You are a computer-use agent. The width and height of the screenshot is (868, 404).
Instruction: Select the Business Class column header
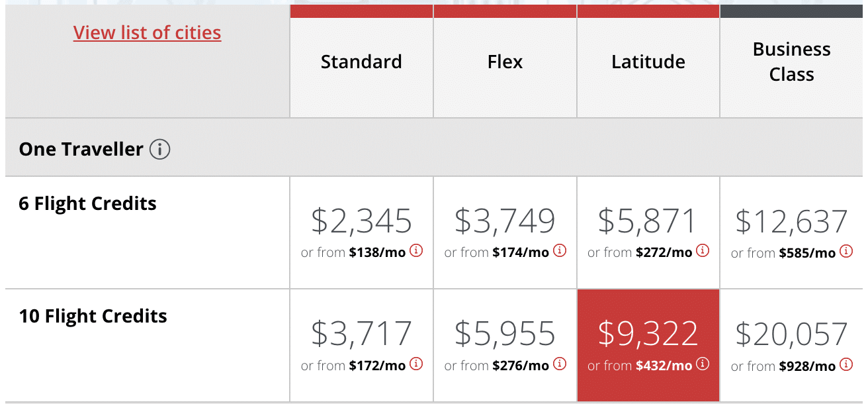click(x=791, y=62)
